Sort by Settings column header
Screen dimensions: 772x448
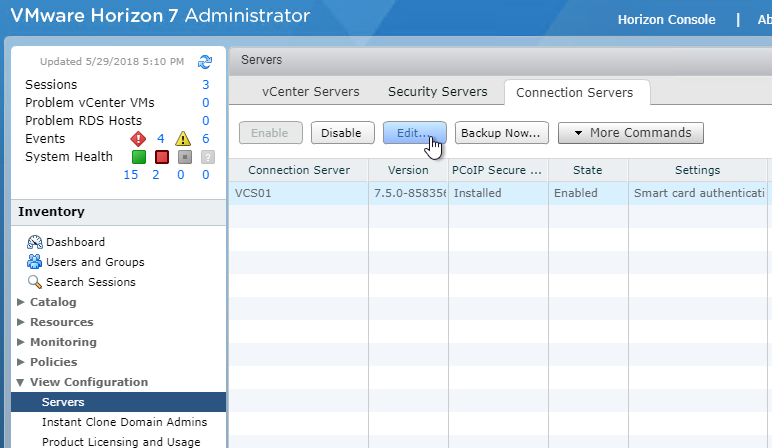click(698, 170)
